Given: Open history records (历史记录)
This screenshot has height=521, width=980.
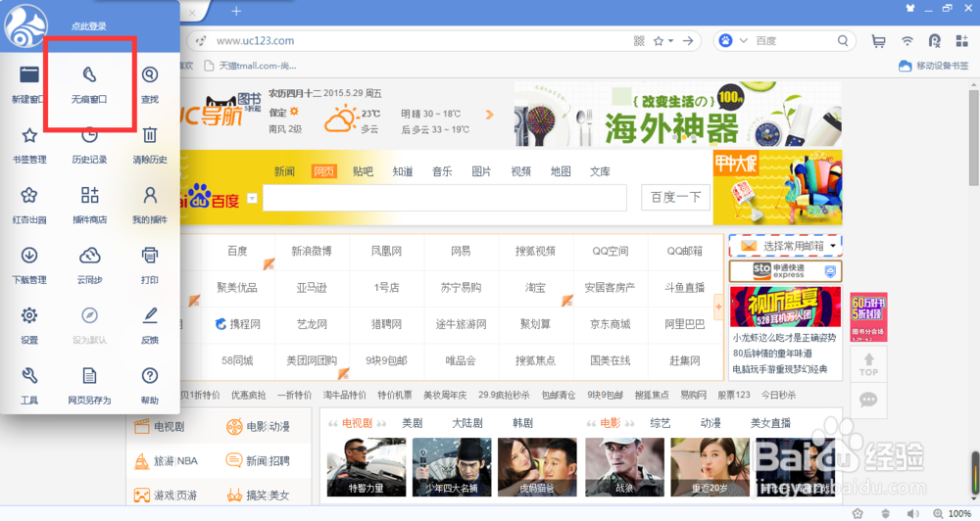Looking at the screenshot, I should 89,145.
